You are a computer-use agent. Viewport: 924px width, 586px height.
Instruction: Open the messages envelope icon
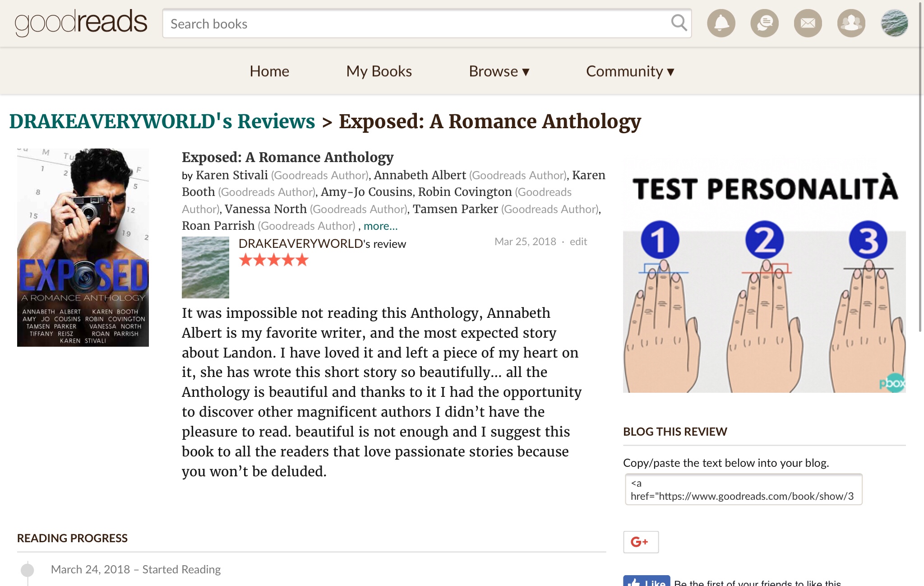(808, 23)
